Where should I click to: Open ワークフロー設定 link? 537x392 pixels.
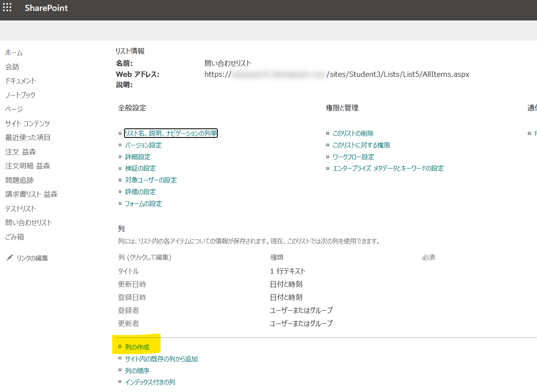354,157
